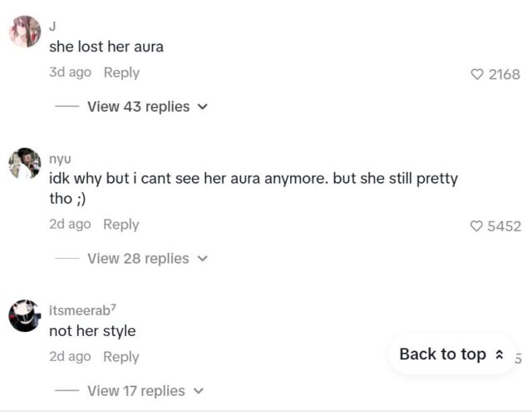Open nyu's profile avatar
Viewport: 532px width, 416px height.
25,163
